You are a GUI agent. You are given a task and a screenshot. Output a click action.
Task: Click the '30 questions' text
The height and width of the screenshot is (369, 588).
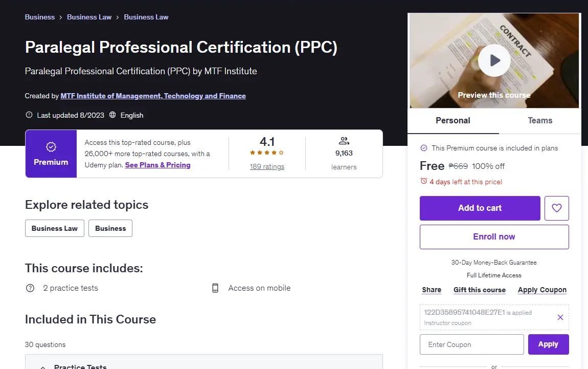pos(45,344)
